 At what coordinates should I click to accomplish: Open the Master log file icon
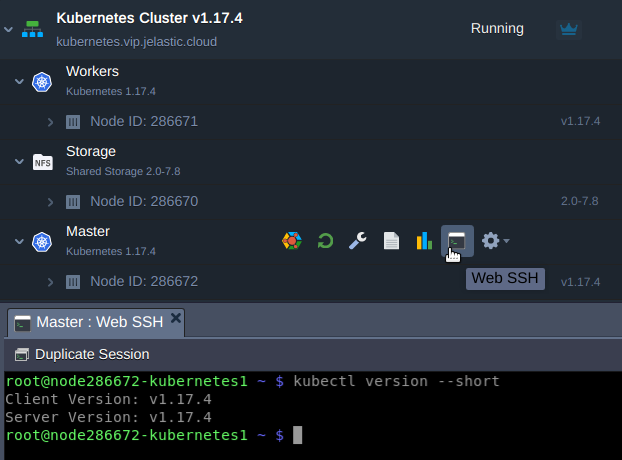pos(391,241)
